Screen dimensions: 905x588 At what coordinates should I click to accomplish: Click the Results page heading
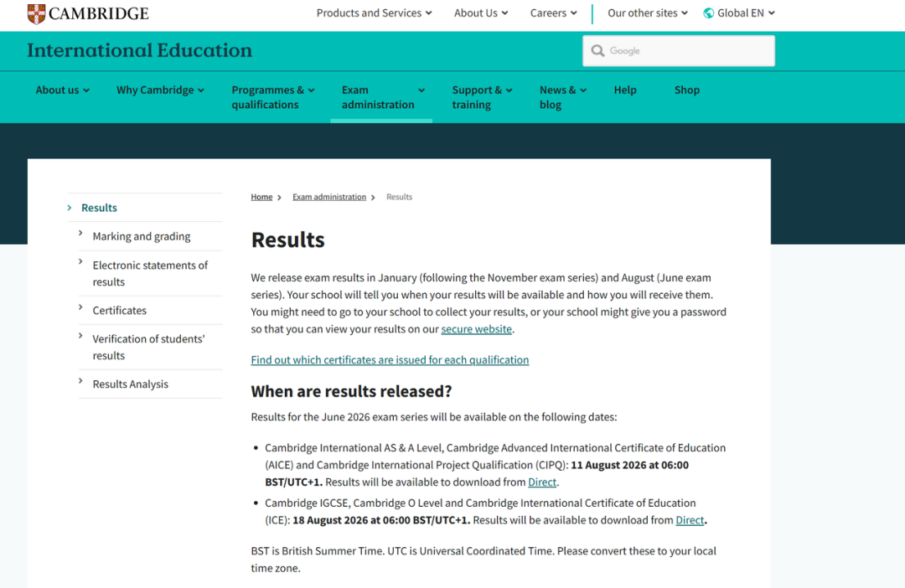(288, 240)
